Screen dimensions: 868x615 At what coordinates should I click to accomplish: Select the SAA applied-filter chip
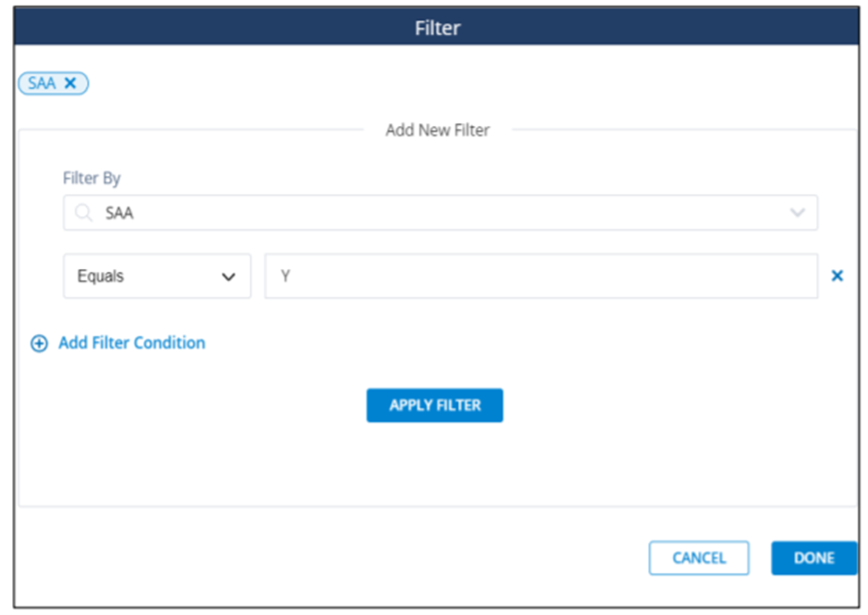44,83
